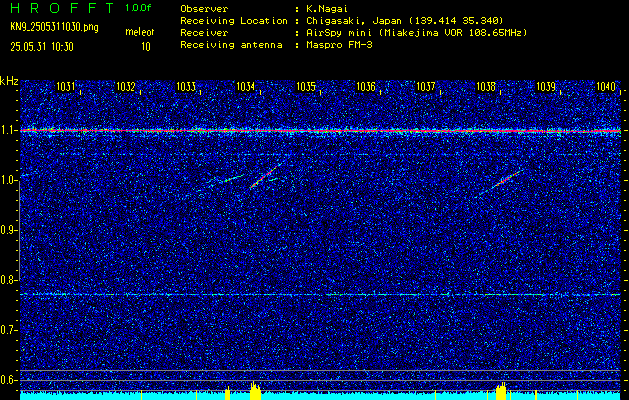Click the Observer field label
629x400 pixels.
click(204, 9)
